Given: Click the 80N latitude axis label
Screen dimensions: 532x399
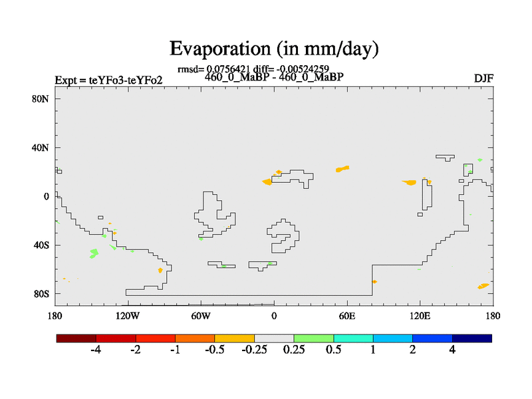Looking at the screenshot, I should [x=41, y=98].
